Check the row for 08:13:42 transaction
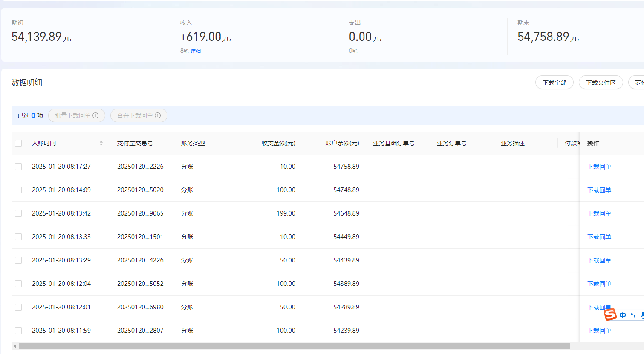Image resolution: width=644 pixels, height=354 pixels. click(18, 213)
